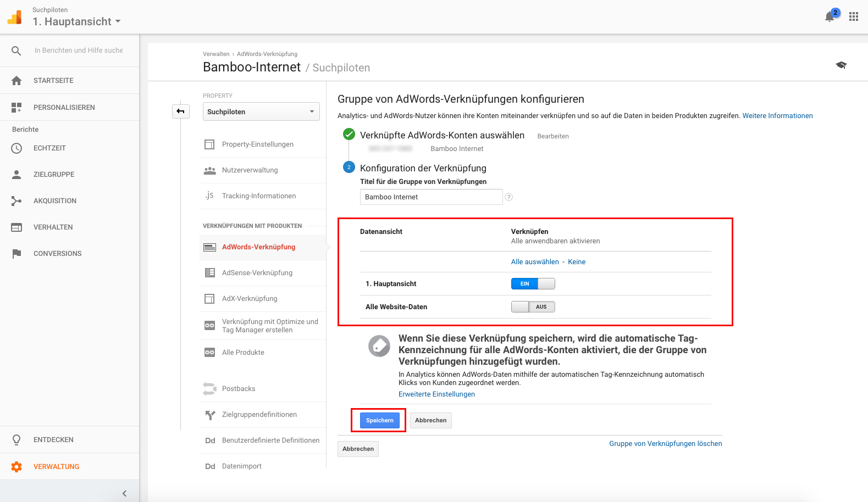Image resolution: width=868 pixels, height=502 pixels.
Task: Open Weitere Informationen link
Action: point(777,116)
